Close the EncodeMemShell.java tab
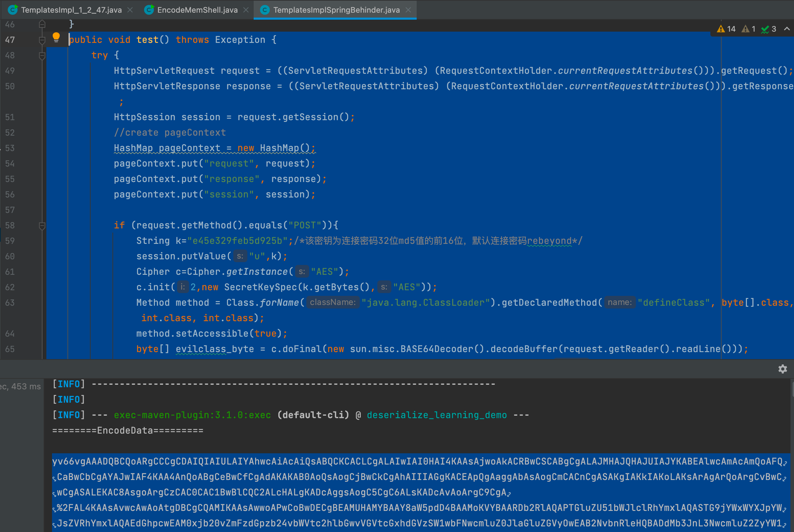This screenshot has width=794, height=532. pos(246,10)
